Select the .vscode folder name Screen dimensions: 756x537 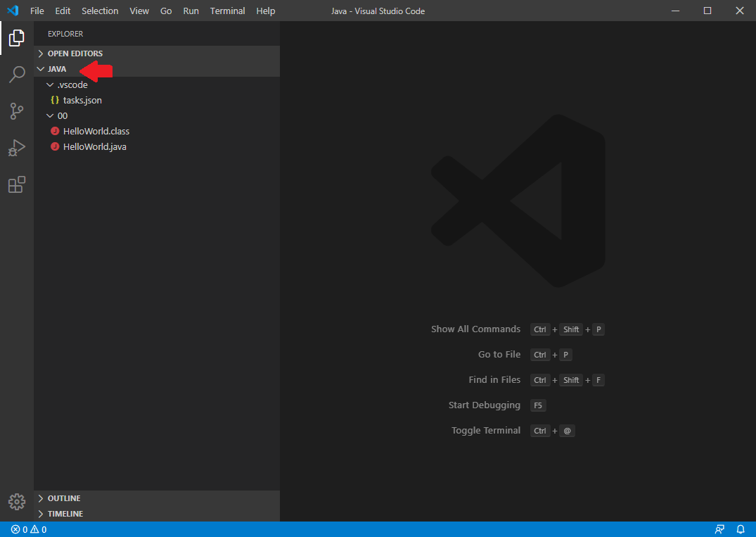[x=72, y=85]
